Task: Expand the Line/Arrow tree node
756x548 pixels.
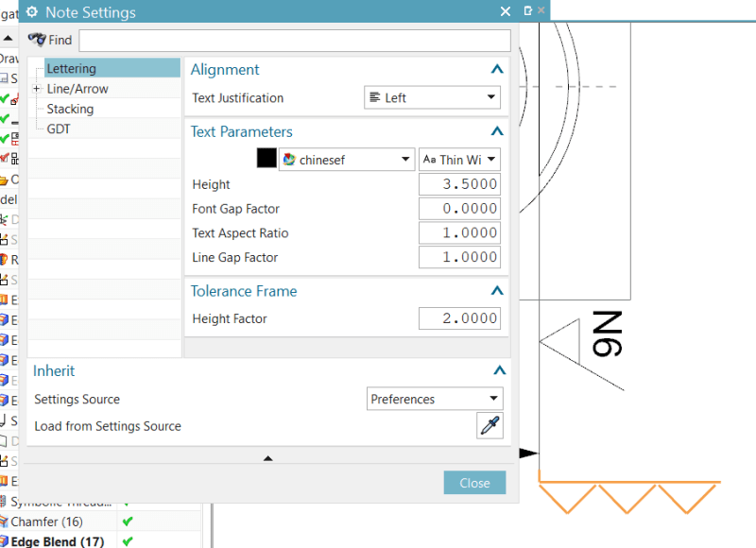Action: (x=36, y=89)
